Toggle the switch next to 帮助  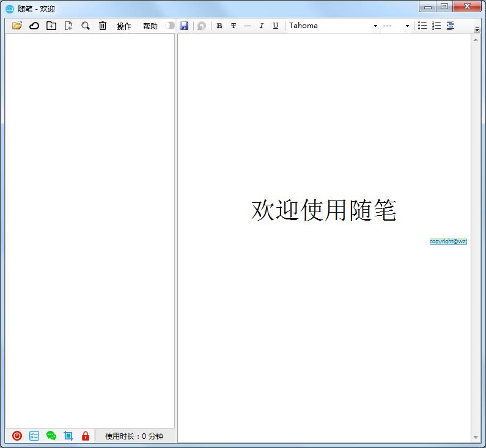[169, 26]
